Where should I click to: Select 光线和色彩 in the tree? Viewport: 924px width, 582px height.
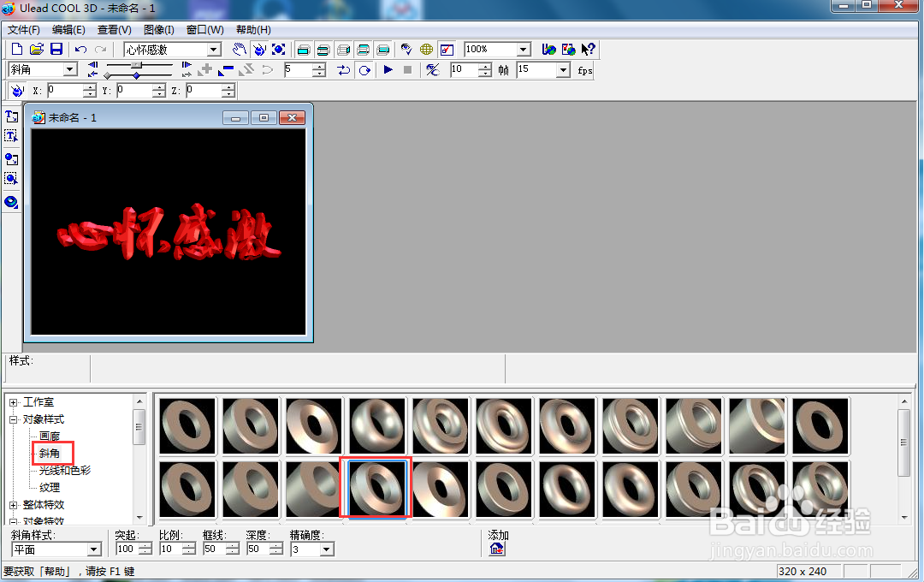point(65,471)
